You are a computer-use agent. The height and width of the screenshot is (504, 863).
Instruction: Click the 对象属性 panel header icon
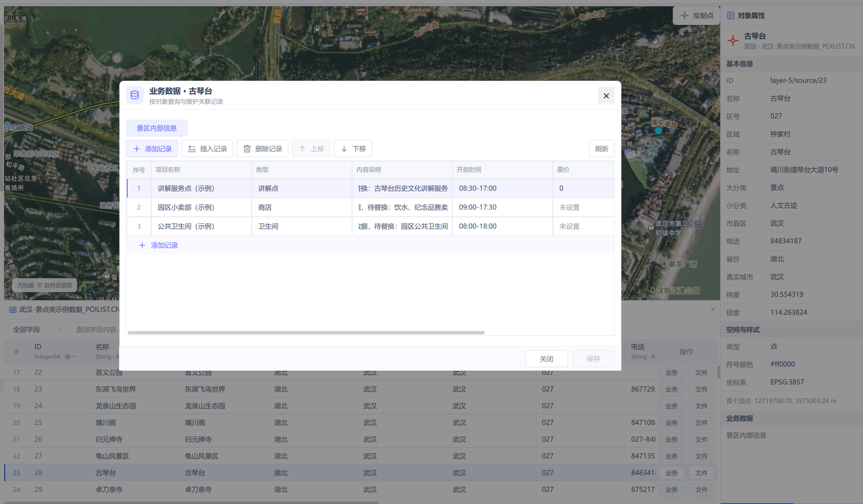point(730,16)
